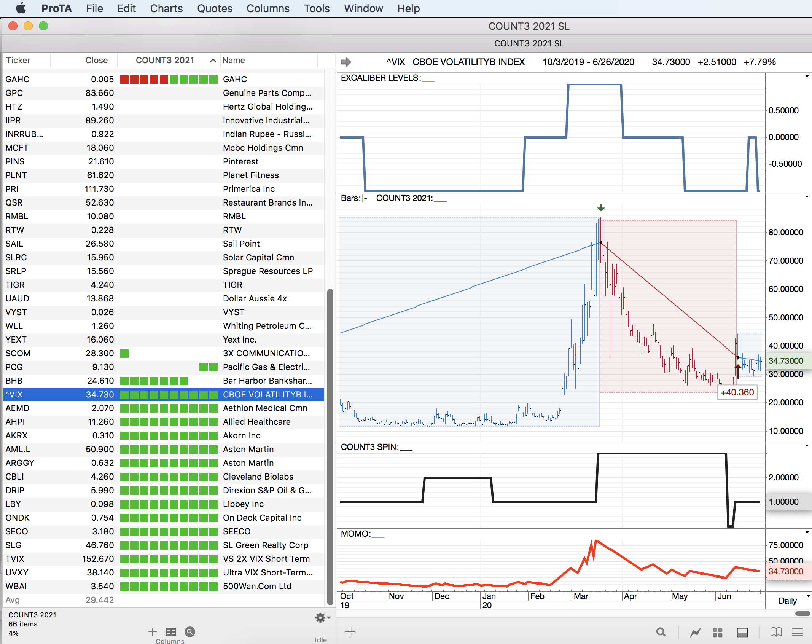The height and width of the screenshot is (644, 812).
Task: Click the Close column header
Action: click(96, 60)
